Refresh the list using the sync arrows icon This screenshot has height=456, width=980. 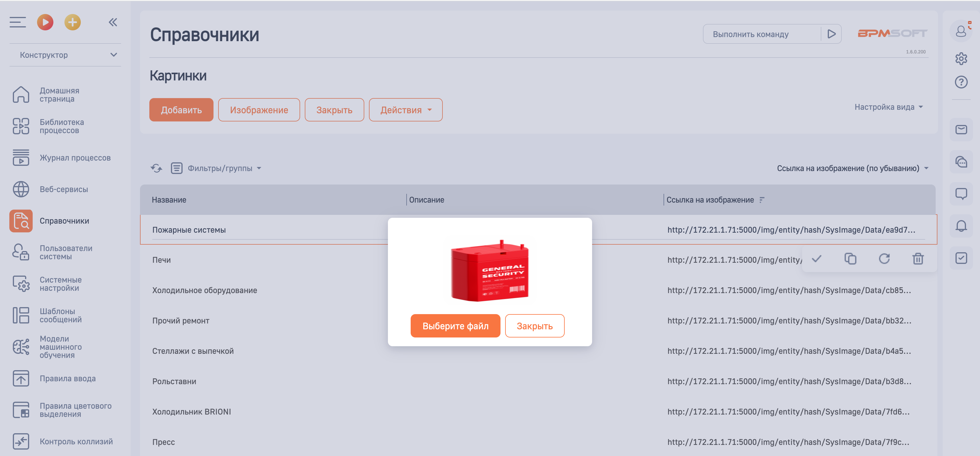click(156, 168)
